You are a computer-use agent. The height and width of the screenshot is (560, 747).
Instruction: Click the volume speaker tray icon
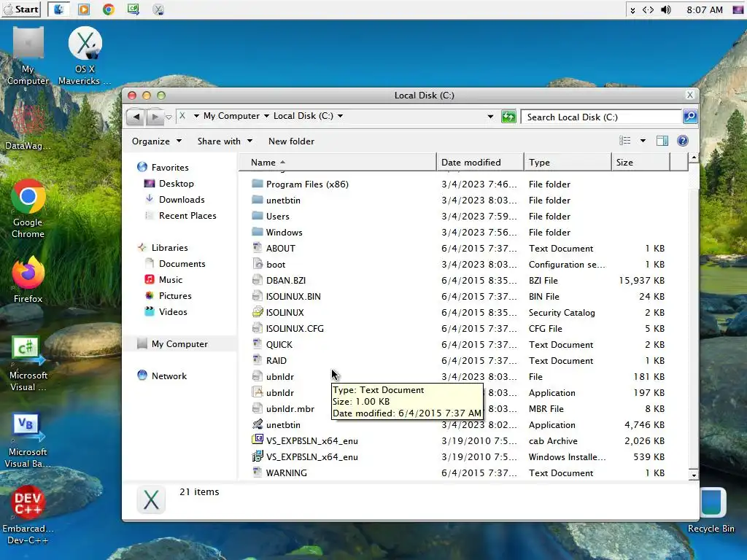point(666,9)
